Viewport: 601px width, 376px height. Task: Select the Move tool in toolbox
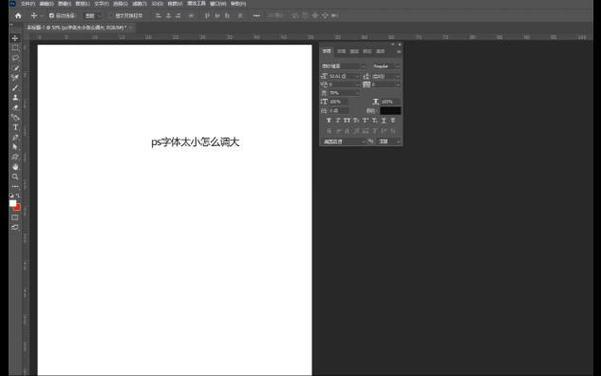(x=15, y=38)
